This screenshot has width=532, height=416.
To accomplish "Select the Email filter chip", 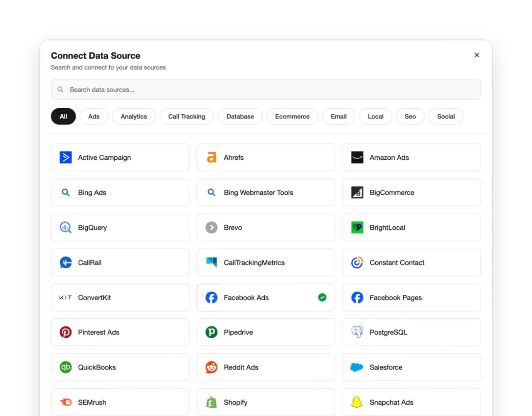I will tap(339, 116).
